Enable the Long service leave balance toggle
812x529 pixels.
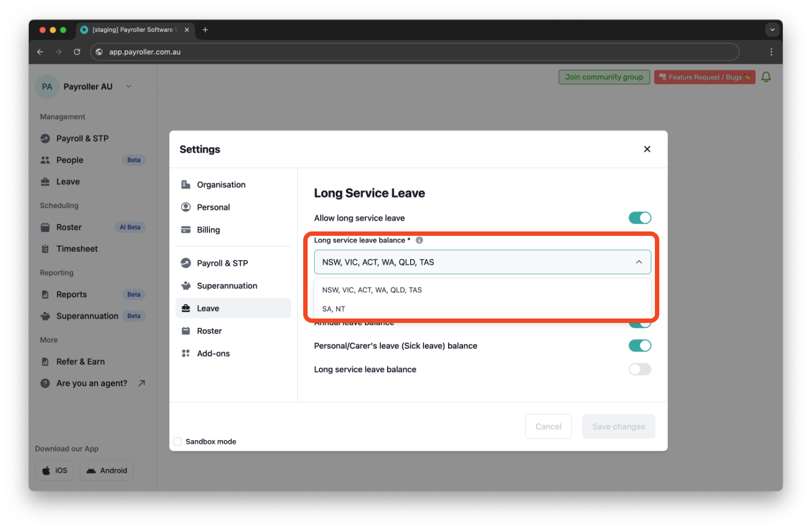point(639,369)
